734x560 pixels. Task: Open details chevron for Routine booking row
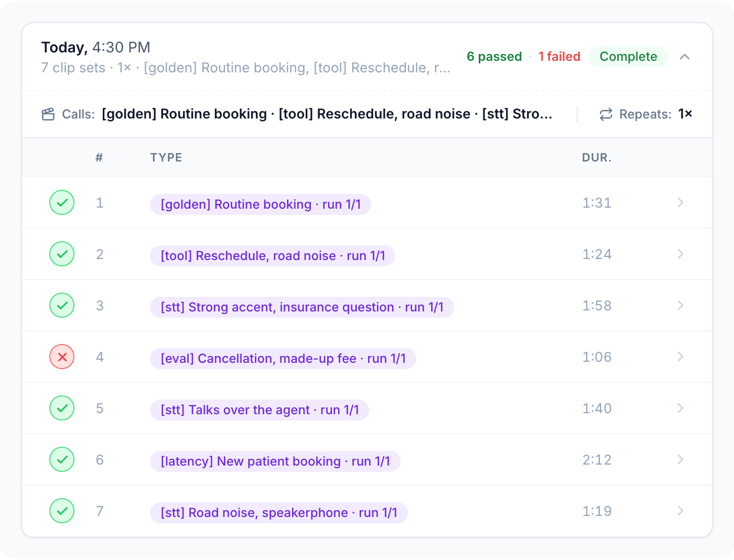click(681, 202)
